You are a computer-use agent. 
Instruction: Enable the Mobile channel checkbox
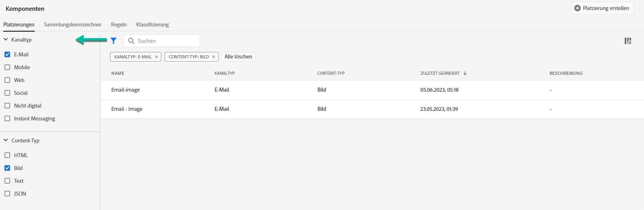point(7,67)
